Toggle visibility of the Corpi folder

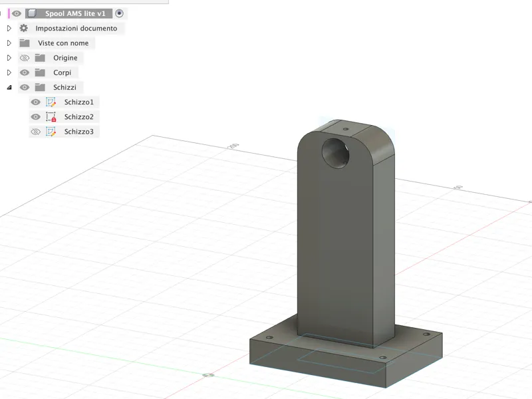pyautogui.click(x=25, y=72)
